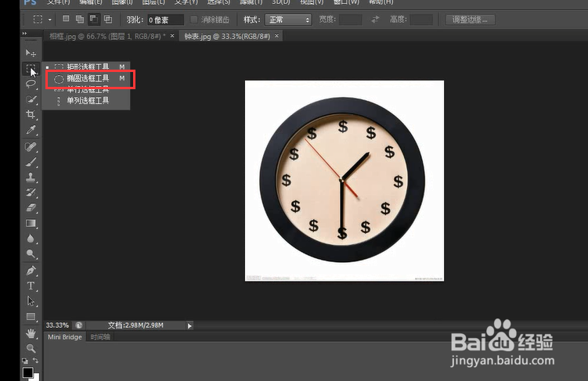Open the 样式 style dropdown showing 正常
This screenshot has width=588, height=381.
[x=288, y=20]
